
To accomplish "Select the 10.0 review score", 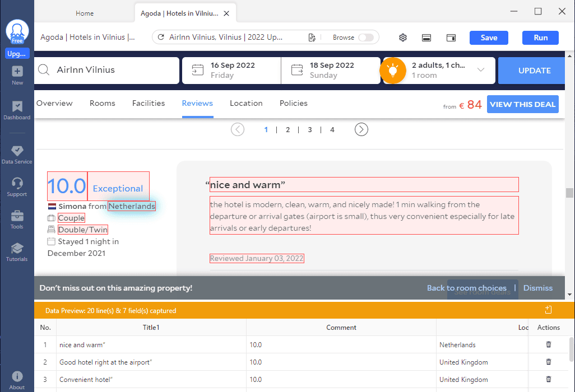I will 67,186.
